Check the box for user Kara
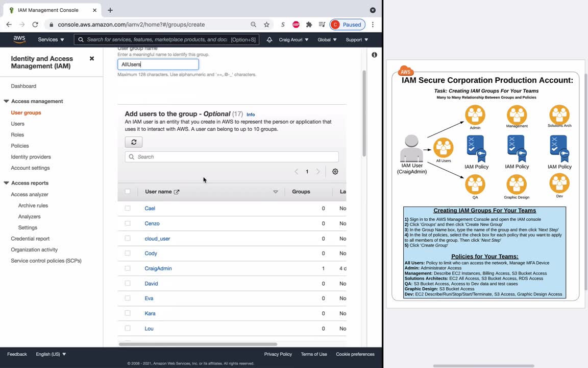The width and height of the screenshot is (588, 368). 128,313
